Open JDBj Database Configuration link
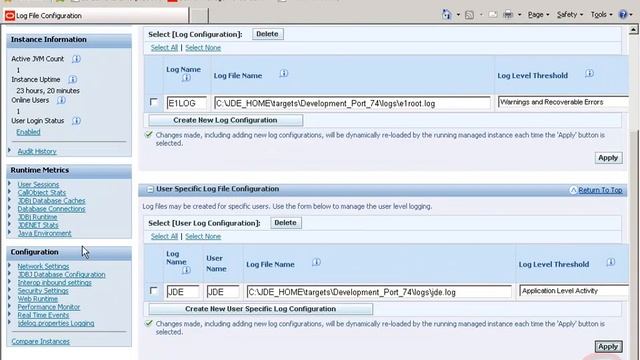Screen dimensions: 640x360 click(62, 274)
